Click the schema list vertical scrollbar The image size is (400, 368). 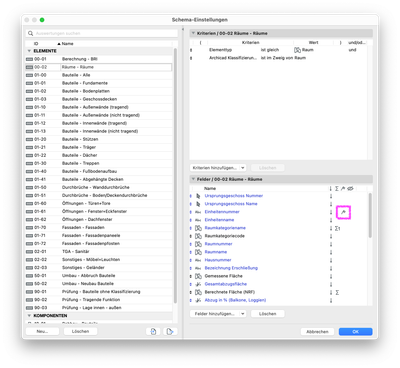tap(175, 175)
